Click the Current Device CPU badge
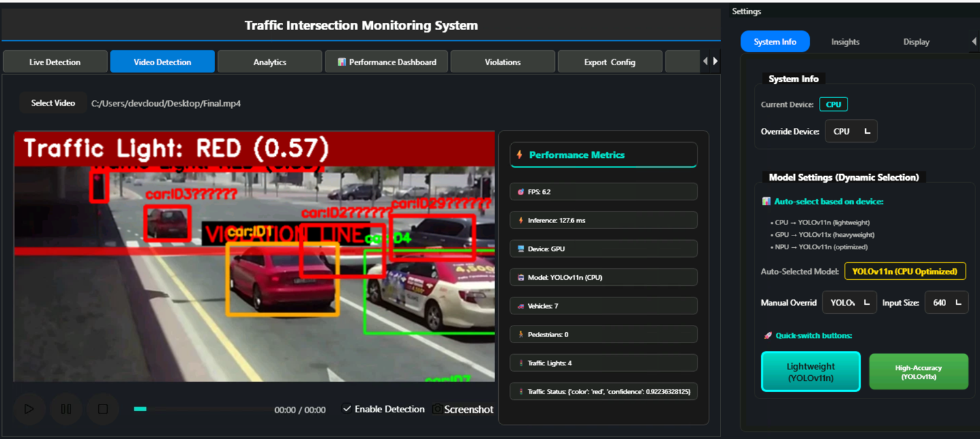This screenshot has height=439, width=980. [833, 104]
